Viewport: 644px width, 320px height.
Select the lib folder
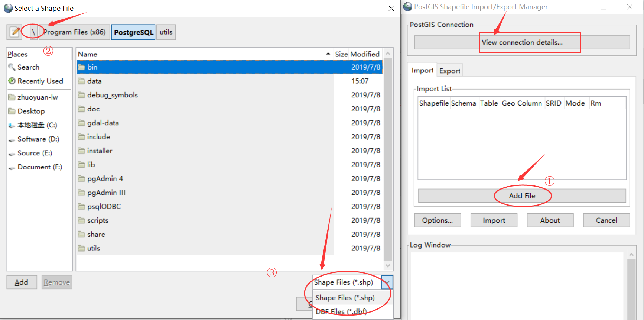point(230,165)
